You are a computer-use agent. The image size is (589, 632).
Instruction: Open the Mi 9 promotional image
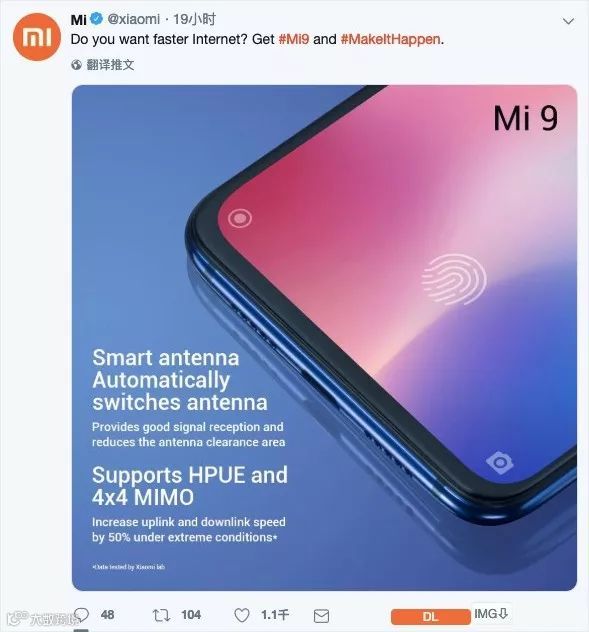click(x=324, y=338)
